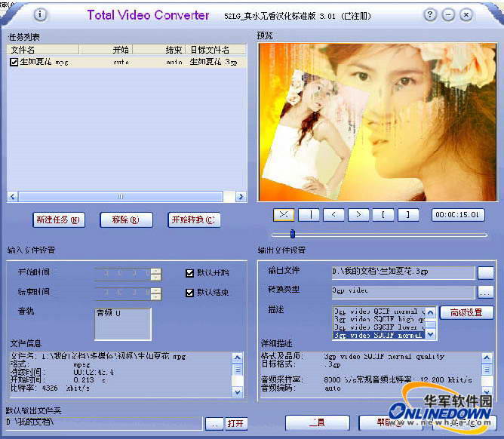
Task: Click the 默认输出文件夹 default folder path field
Action: click(104, 422)
